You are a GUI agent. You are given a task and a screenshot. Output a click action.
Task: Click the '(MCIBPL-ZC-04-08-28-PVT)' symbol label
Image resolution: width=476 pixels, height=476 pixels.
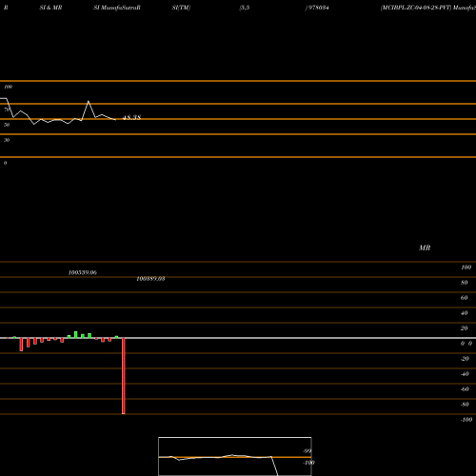click(x=416, y=8)
